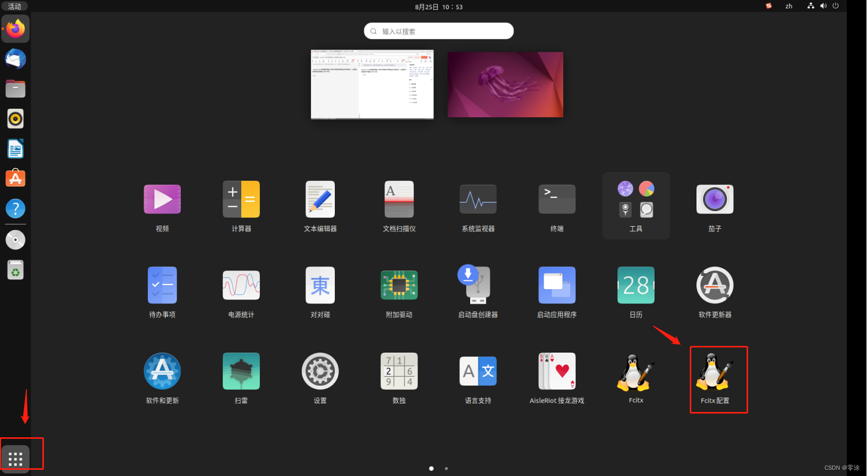Launch 文档扫描仪 document scanner
Viewport: 868px width, 476px height.
click(x=399, y=199)
